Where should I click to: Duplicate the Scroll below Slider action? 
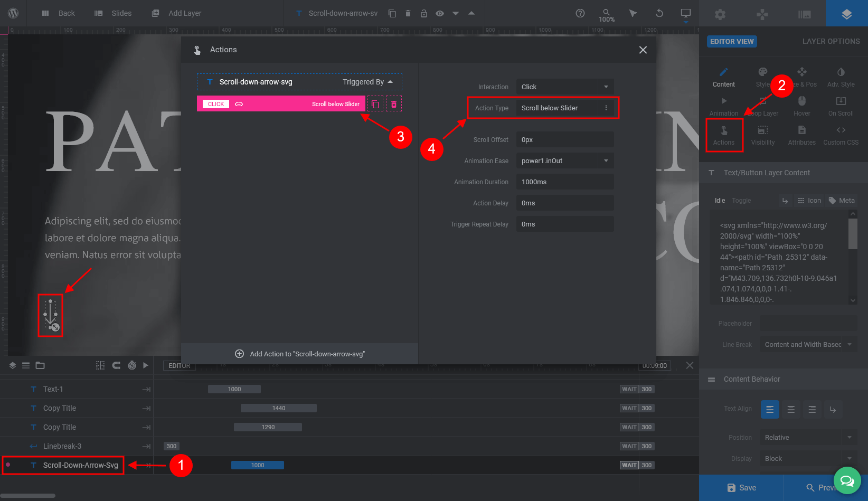pos(375,104)
